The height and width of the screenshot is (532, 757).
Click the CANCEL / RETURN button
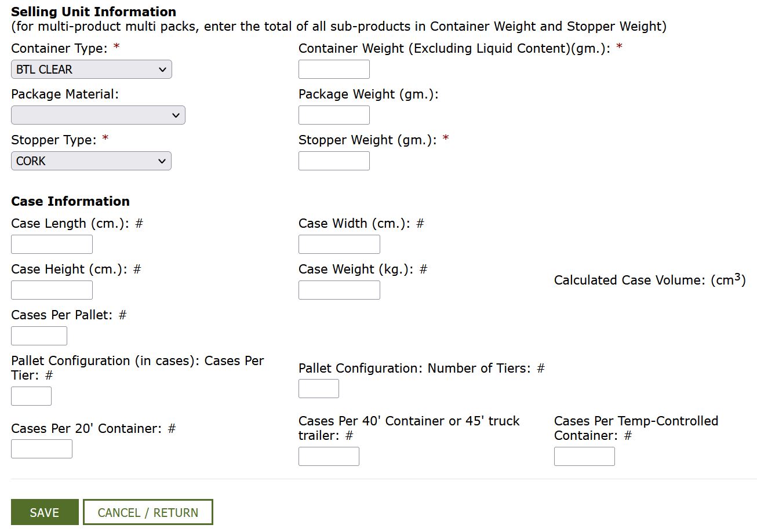click(148, 512)
